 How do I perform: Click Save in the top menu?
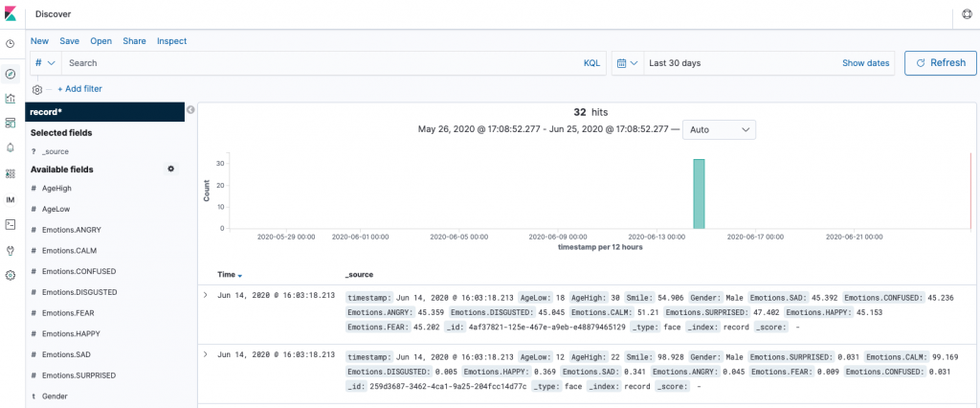[69, 40]
